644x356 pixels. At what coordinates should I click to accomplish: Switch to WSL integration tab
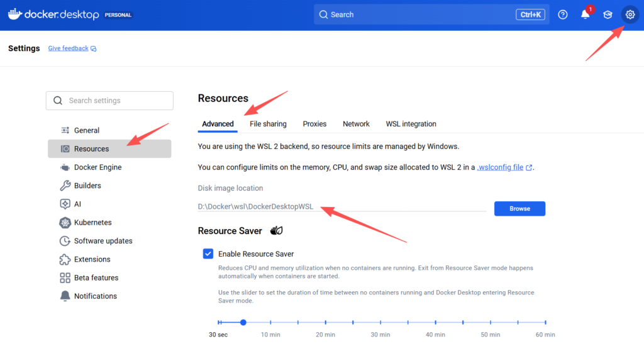(x=411, y=124)
